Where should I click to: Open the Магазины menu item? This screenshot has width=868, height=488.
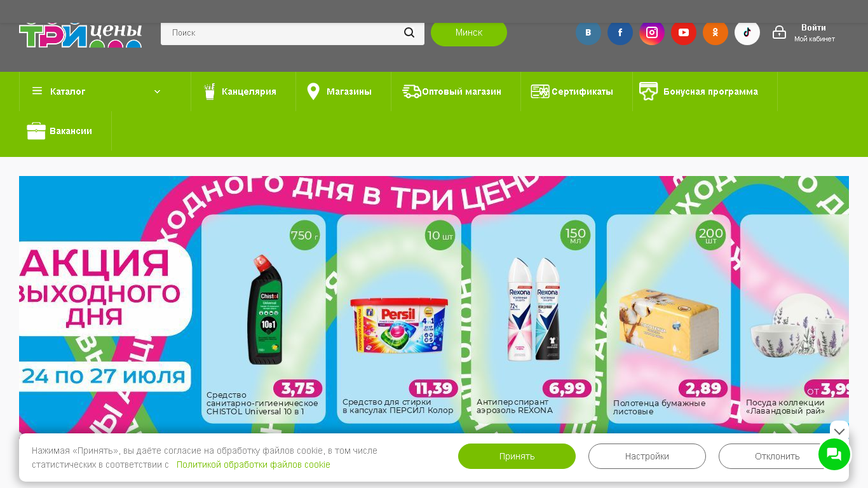[x=339, y=91]
